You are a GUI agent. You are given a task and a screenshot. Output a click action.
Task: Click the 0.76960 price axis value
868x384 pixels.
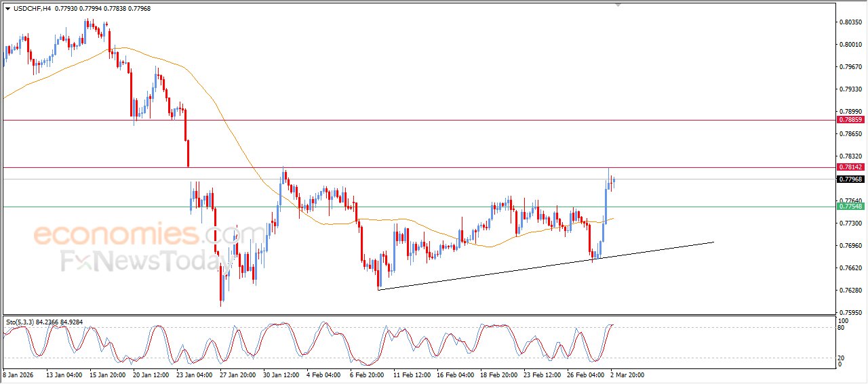click(850, 246)
